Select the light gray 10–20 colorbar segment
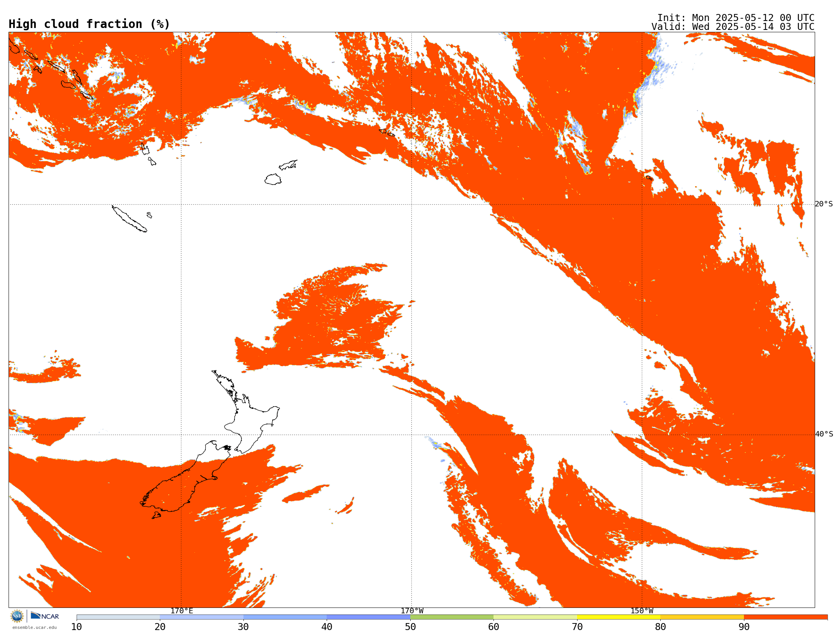 point(118,617)
